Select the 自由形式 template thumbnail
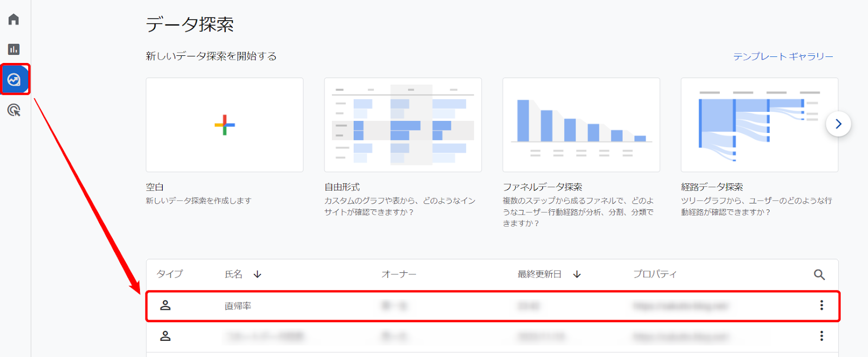 tap(403, 125)
